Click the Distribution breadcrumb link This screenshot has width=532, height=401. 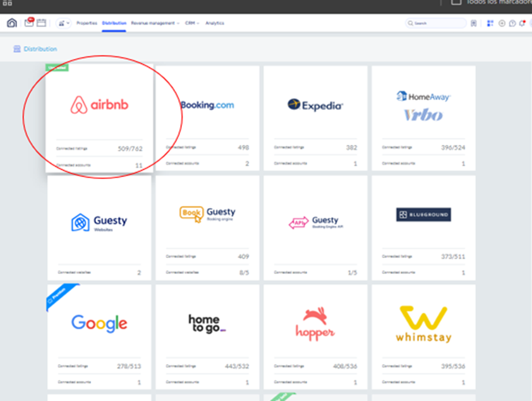40,49
